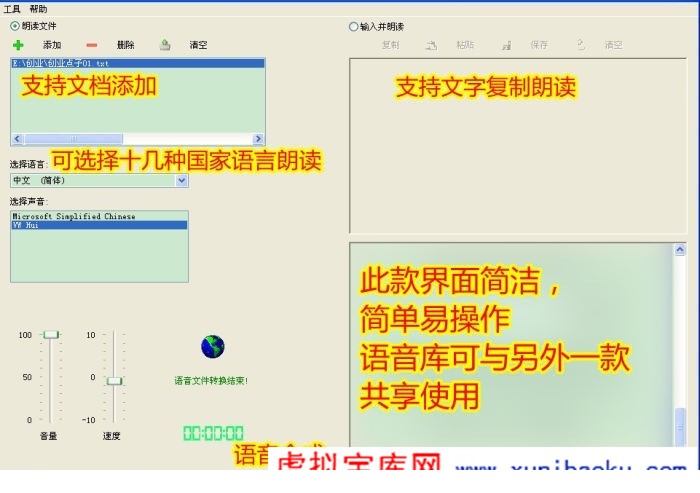Click the 速度 speed slider handle
The image size is (700, 493).
point(114,381)
